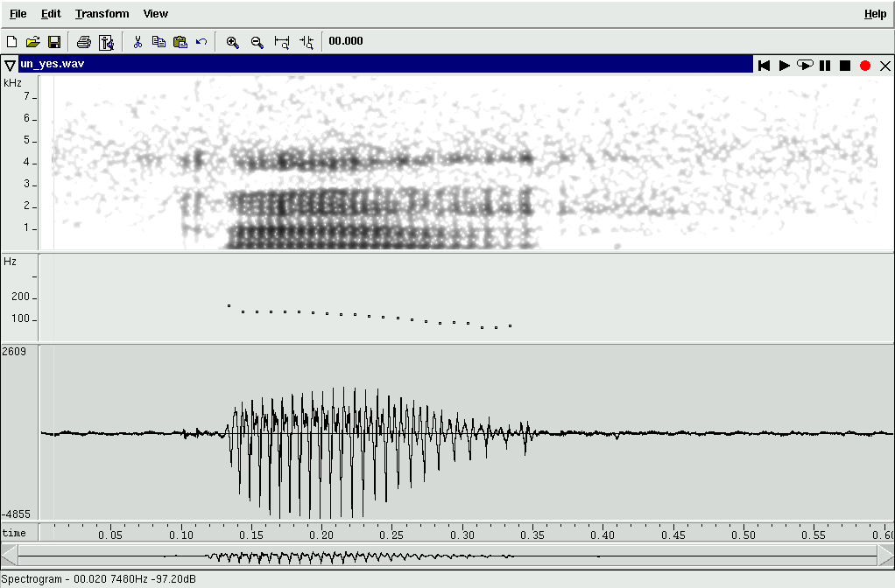Open a file using the folder icon
895x588 pixels.
click(x=33, y=42)
